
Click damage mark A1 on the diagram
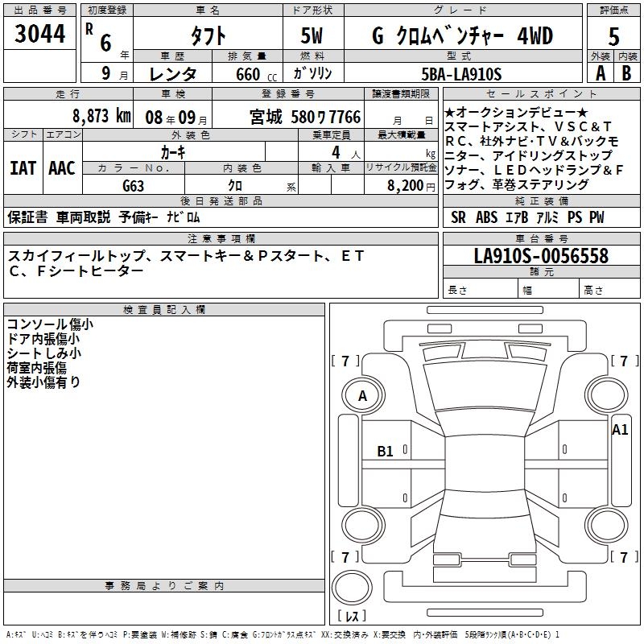[620, 430]
